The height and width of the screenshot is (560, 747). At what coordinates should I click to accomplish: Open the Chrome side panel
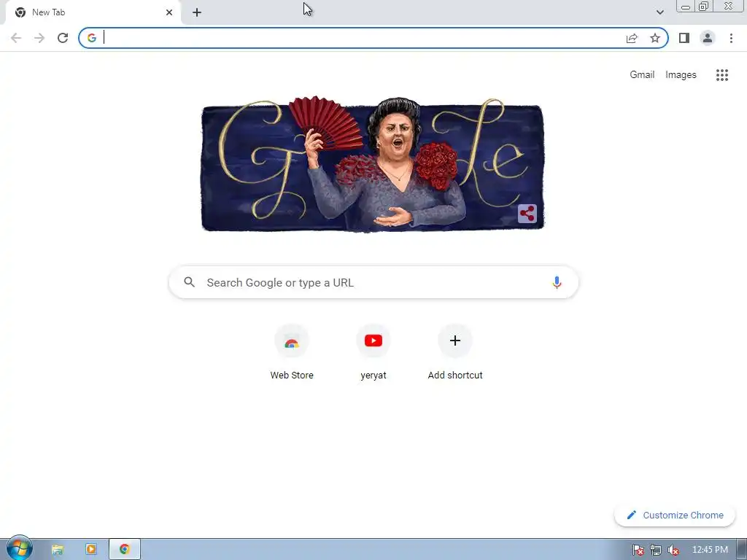click(684, 38)
